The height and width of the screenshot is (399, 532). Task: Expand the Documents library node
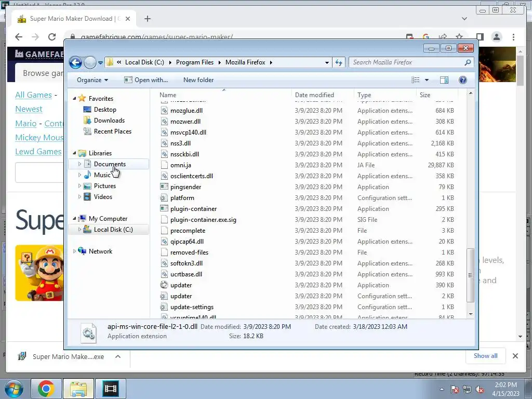tap(79, 164)
